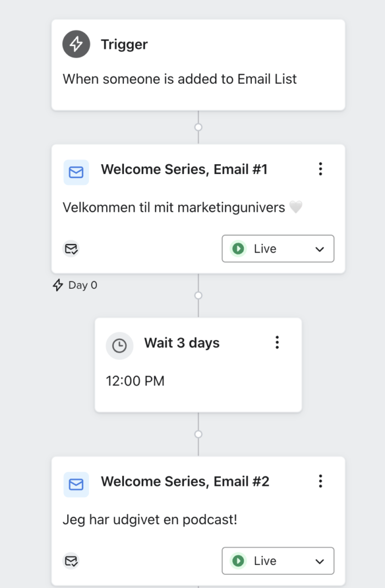The width and height of the screenshot is (385, 588).
Task: Click connector node below Wait step
Action: tap(199, 434)
